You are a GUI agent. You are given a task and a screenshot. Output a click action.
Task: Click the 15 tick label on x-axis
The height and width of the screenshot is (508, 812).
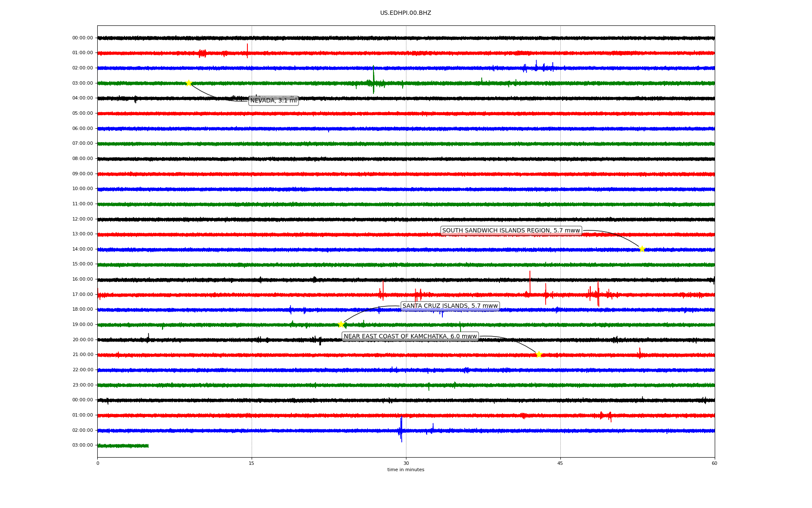click(252, 463)
